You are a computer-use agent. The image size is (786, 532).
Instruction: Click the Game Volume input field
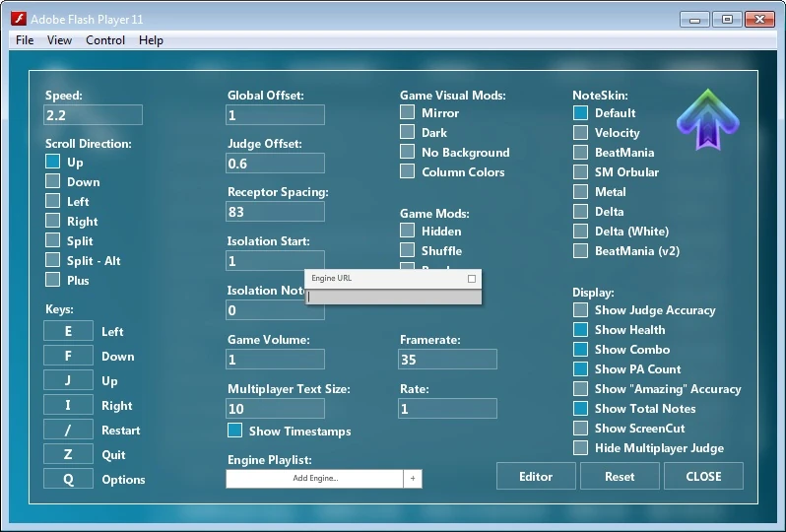point(275,359)
